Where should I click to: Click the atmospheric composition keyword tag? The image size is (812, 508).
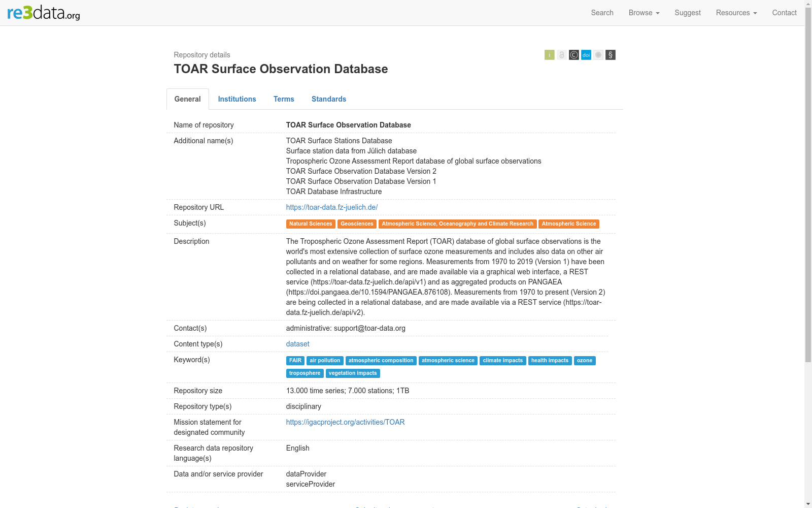[381, 361]
